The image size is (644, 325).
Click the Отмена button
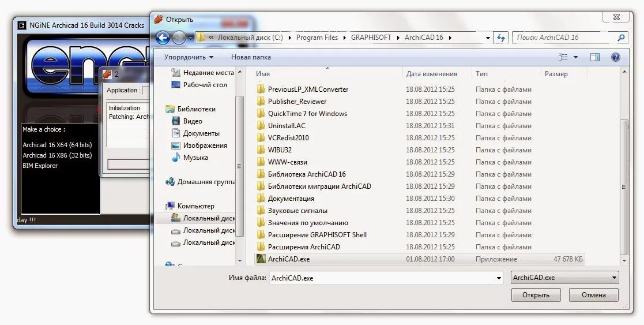point(593,295)
